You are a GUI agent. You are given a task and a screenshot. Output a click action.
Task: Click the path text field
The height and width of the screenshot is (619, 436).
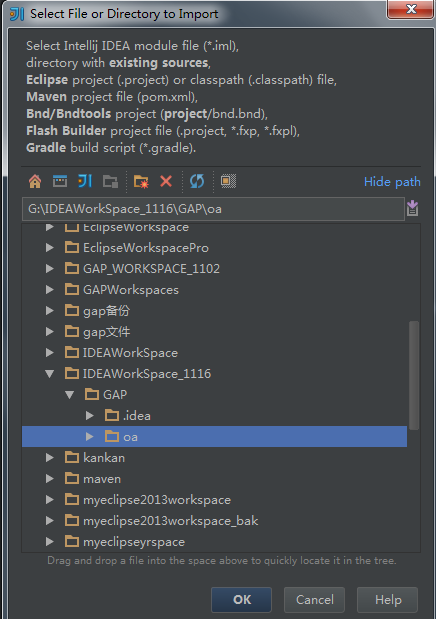pyautogui.click(x=213, y=209)
